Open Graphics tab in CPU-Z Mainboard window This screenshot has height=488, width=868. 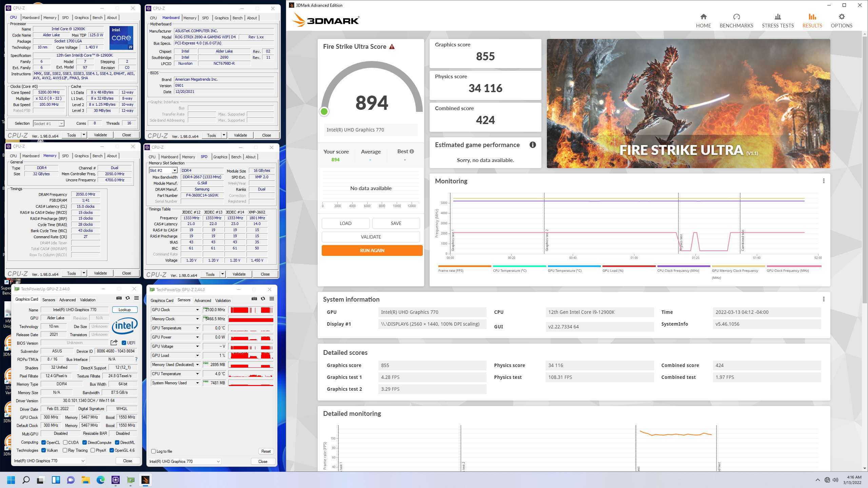(221, 18)
